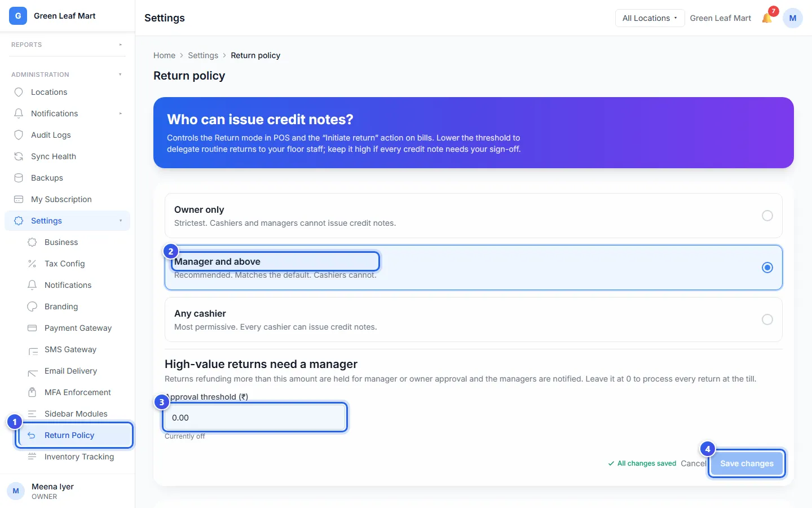
Task: Follow the Home breadcrumb link
Action: click(x=164, y=55)
